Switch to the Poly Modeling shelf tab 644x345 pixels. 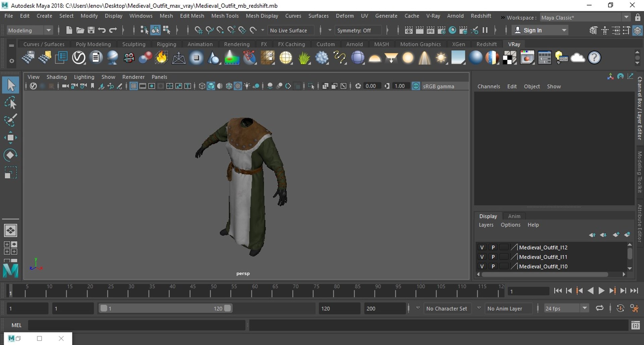tap(93, 44)
